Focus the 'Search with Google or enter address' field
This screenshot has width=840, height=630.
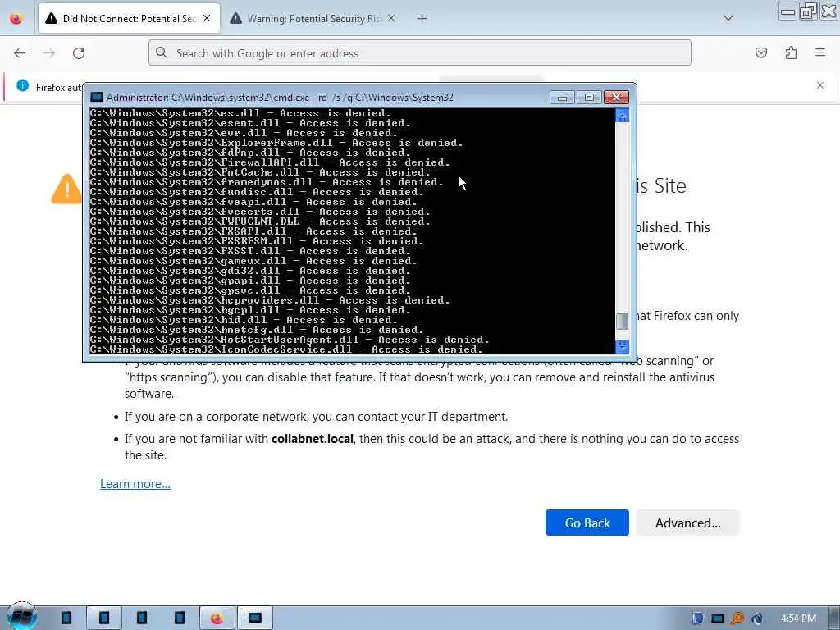coord(420,53)
